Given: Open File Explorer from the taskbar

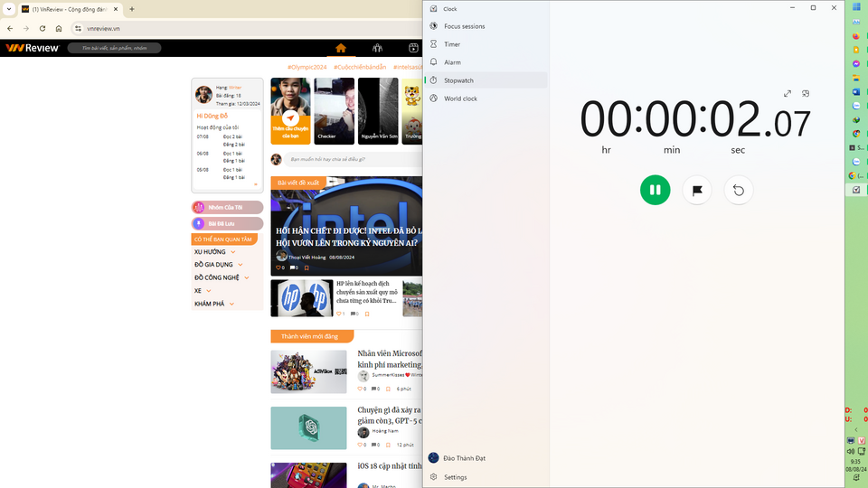Looking at the screenshot, I should pos(856,78).
